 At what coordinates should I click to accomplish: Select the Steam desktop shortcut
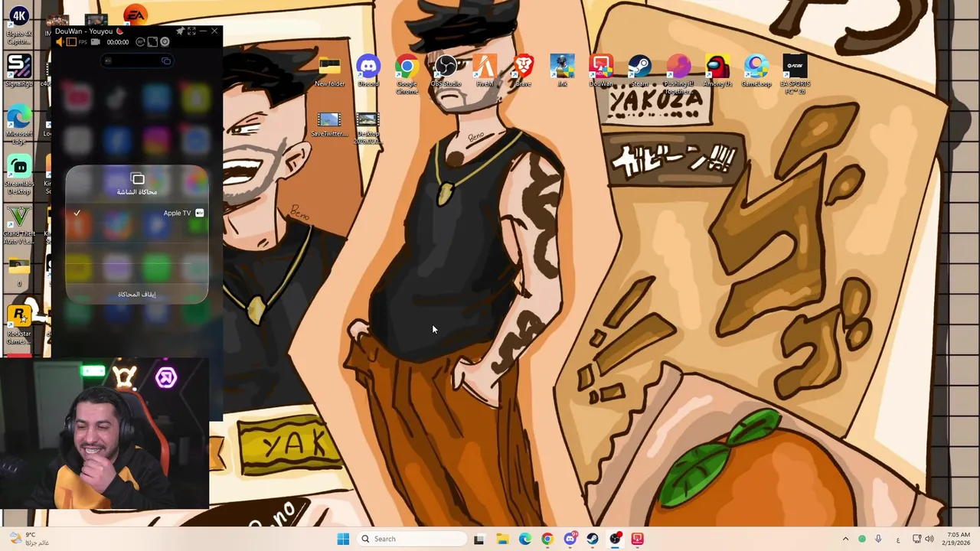pos(640,70)
